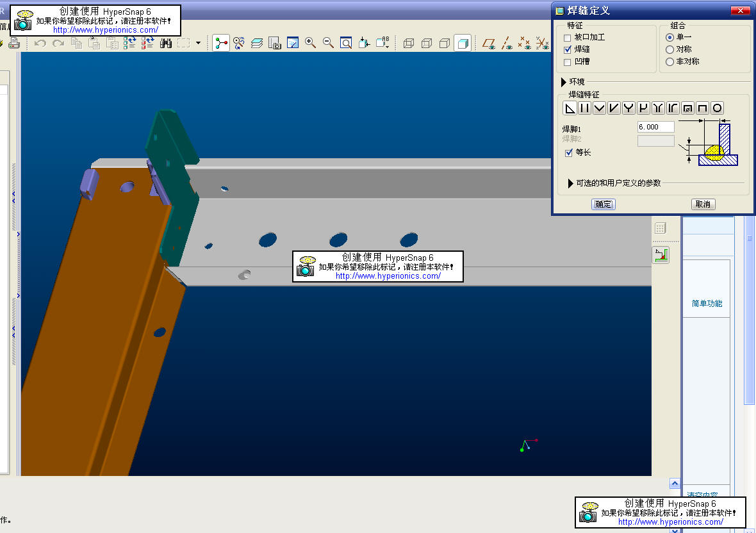
Task: Switch to no hidden display
Action: (x=444, y=44)
